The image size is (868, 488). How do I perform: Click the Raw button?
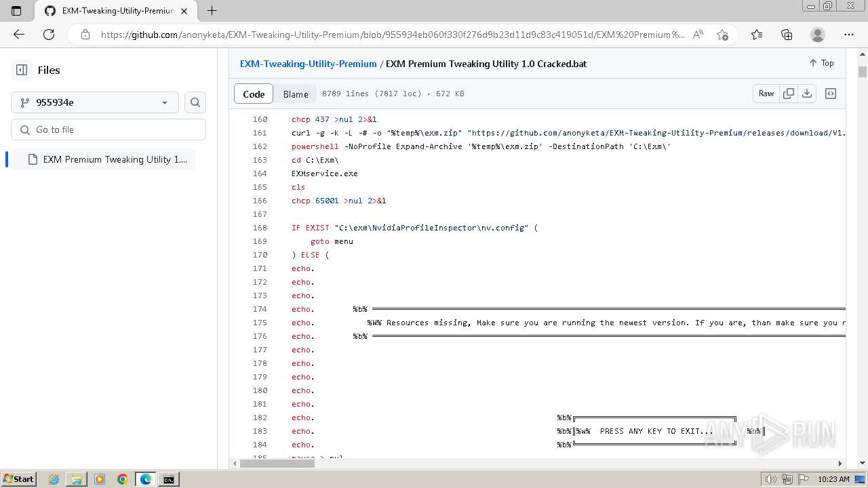[766, 94]
